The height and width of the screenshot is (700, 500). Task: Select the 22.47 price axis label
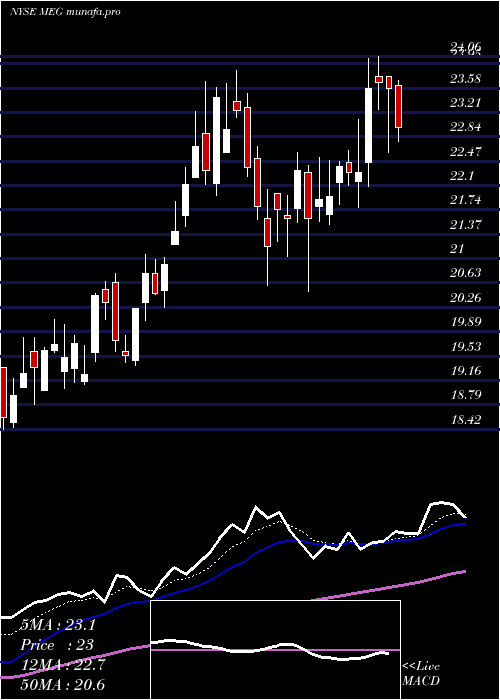pos(465,152)
